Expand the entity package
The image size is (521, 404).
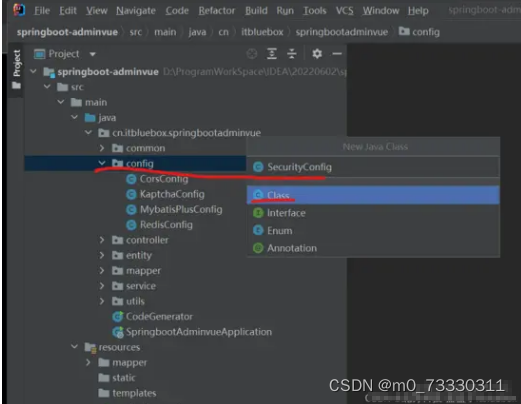[102, 255]
